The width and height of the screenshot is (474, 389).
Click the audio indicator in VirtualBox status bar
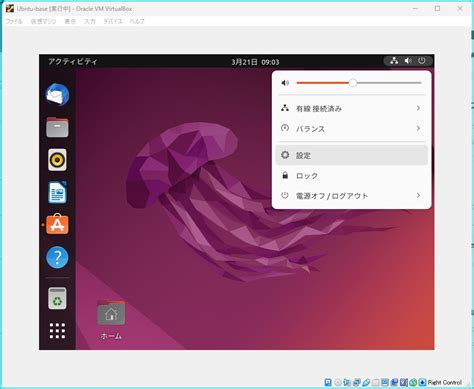(347, 382)
